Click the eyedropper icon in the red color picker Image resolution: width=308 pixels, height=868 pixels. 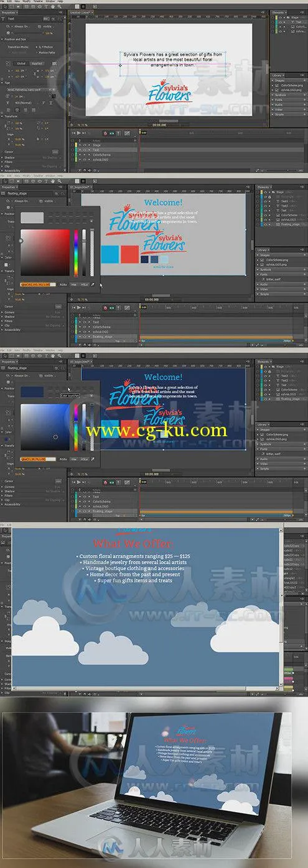tap(91, 285)
